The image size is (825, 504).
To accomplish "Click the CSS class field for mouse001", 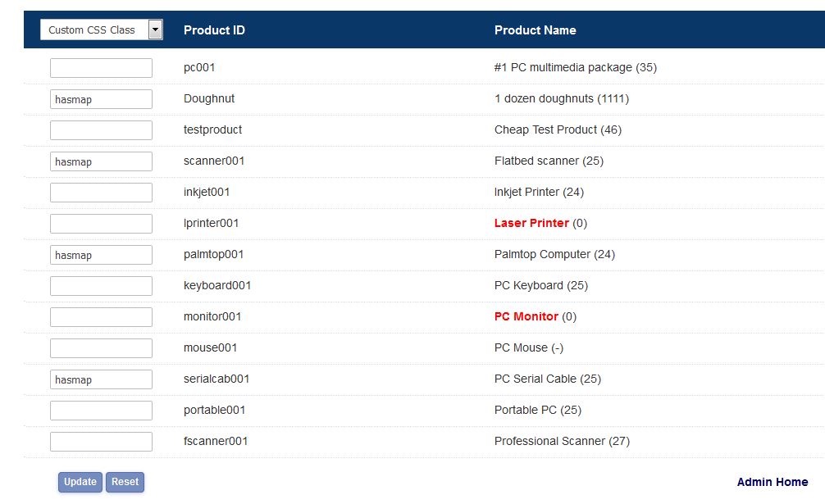I will point(101,348).
